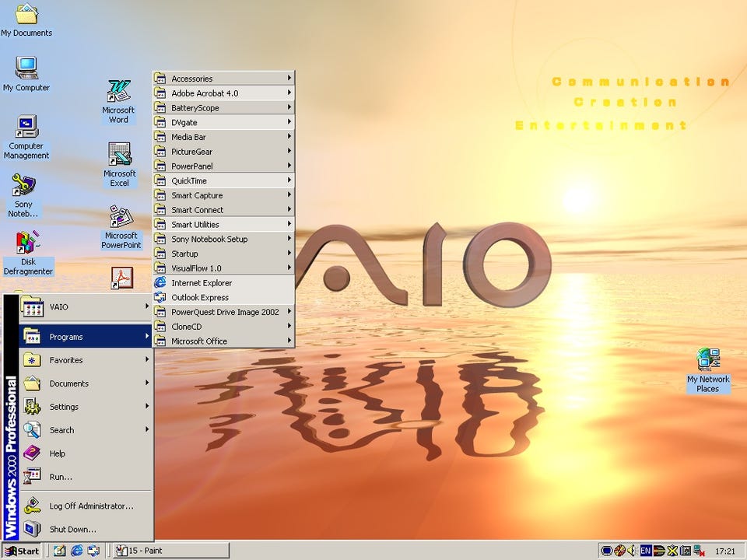
Task: Click the notebook-shaped tray icon beside yellow X
Action: pyautogui.click(x=686, y=551)
